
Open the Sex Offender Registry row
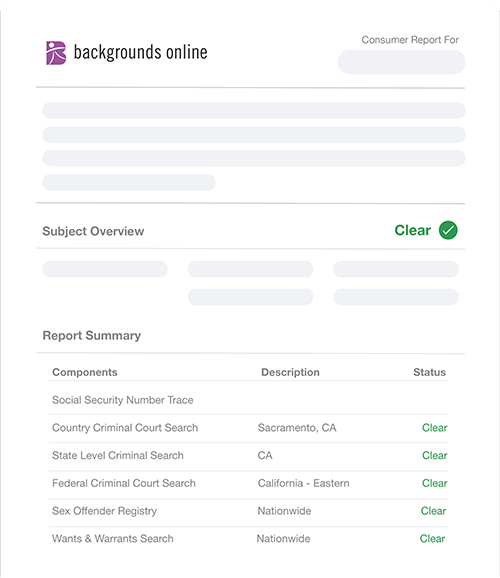pos(248,511)
